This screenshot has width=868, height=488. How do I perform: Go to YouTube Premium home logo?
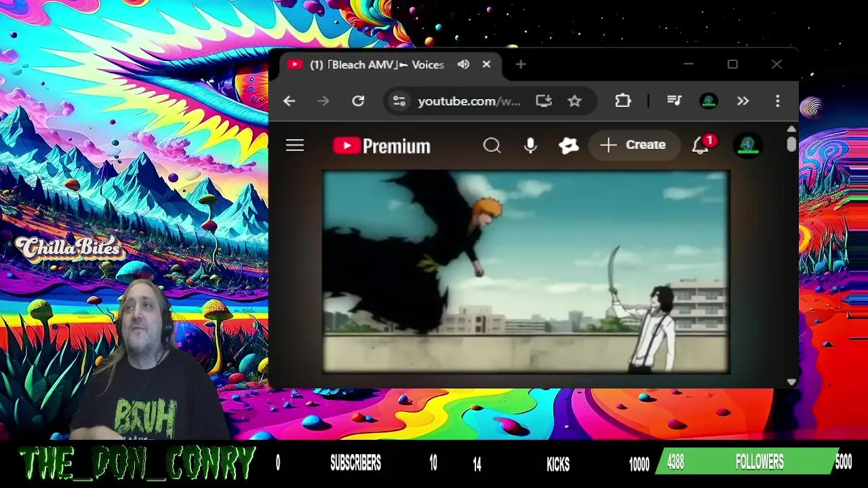[382, 146]
